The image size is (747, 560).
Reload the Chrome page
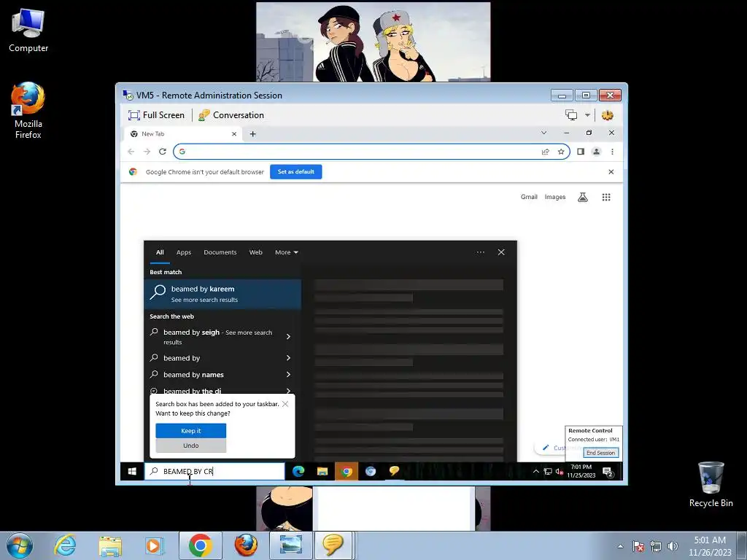(163, 152)
